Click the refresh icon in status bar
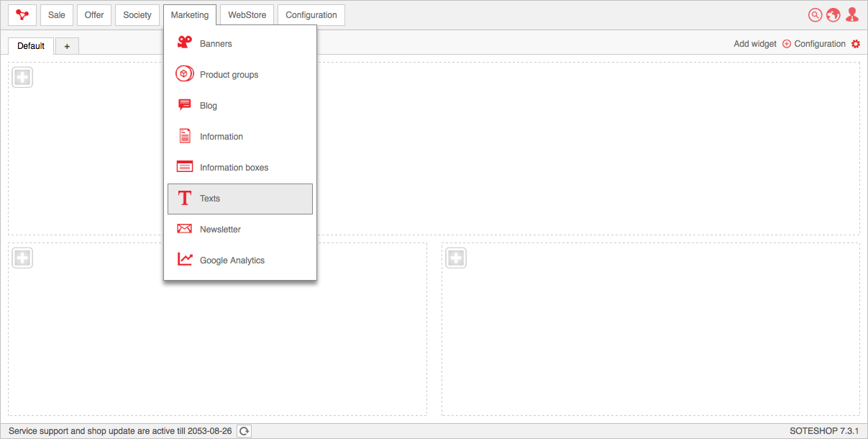 tap(245, 431)
